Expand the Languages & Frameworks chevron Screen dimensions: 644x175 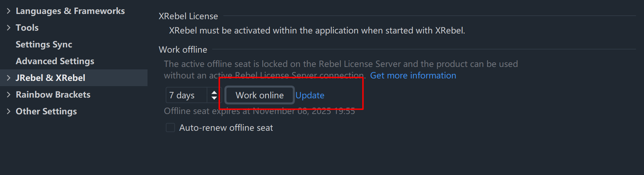pyautogui.click(x=9, y=11)
